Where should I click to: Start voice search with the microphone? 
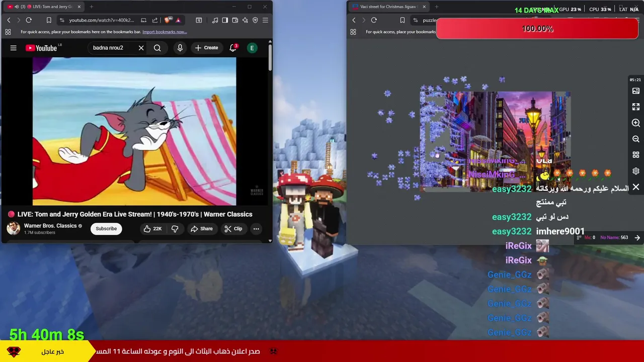pyautogui.click(x=180, y=48)
